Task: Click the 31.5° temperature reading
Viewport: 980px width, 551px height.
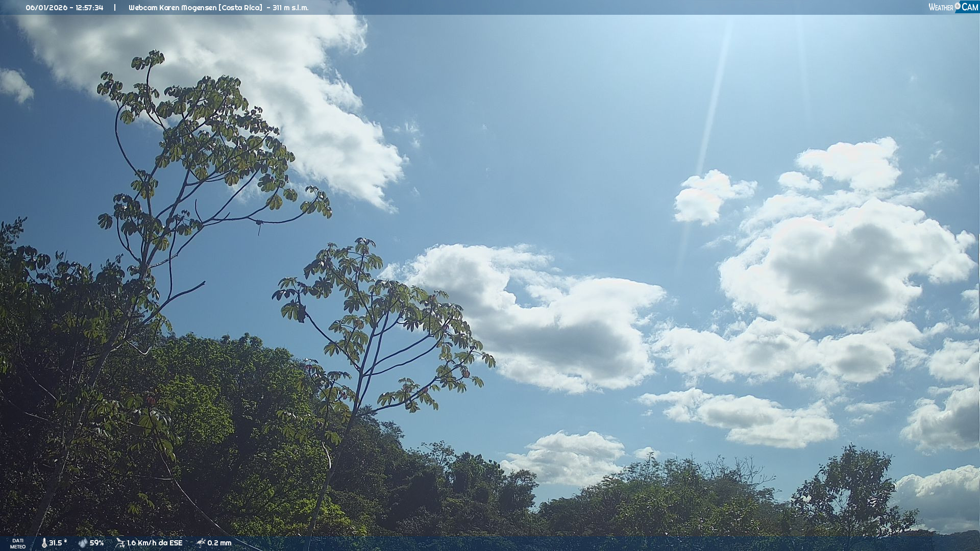Action: [58, 543]
